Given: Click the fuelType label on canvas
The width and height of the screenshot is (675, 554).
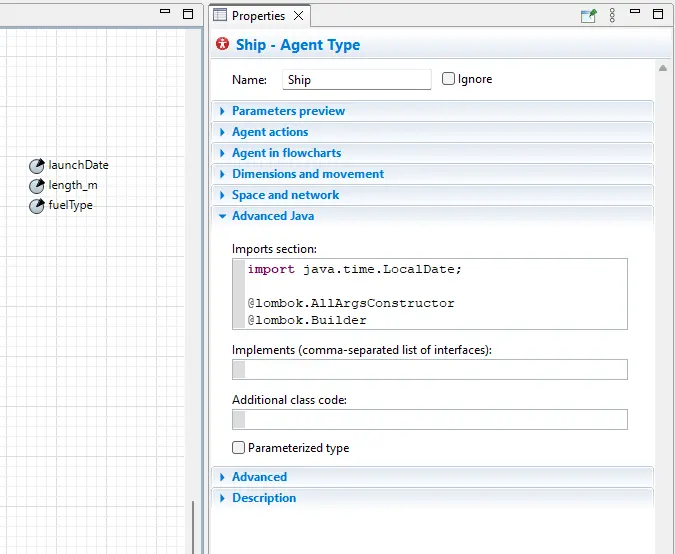Looking at the screenshot, I should [x=71, y=205].
